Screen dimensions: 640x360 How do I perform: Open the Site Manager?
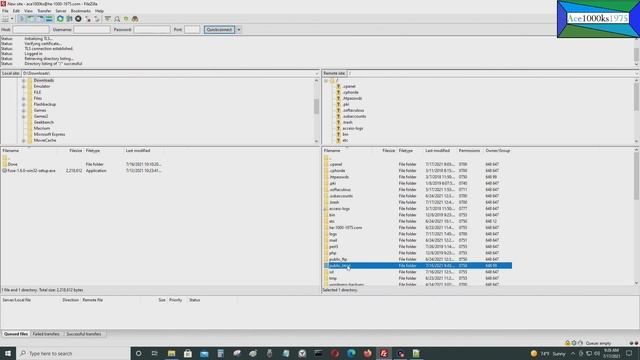5,19
